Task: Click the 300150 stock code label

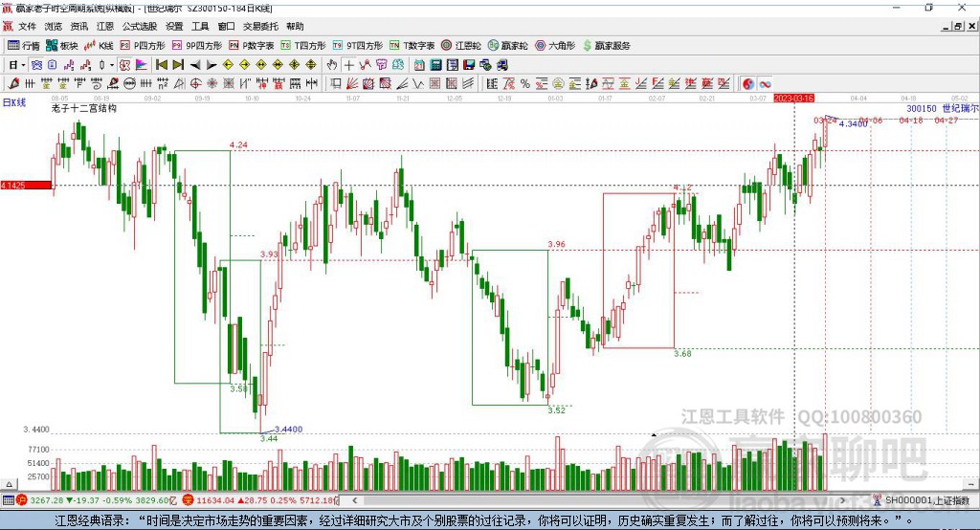Action: [922, 108]
